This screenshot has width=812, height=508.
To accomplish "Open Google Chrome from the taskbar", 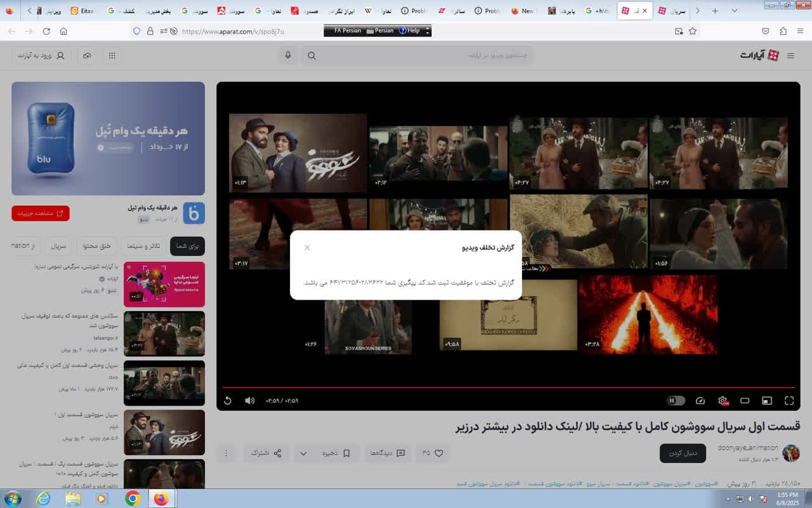I will pyautogui.click(x=133, y=498).
